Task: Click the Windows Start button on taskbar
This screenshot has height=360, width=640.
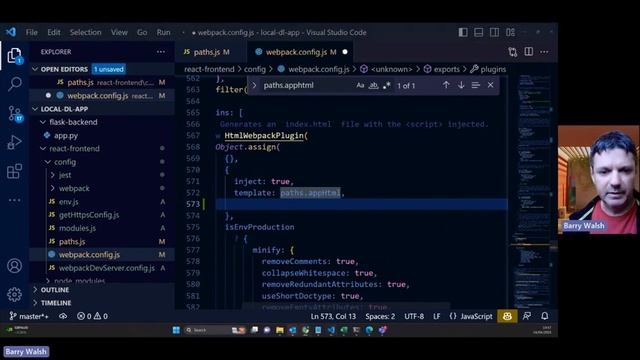Action: (x=176, y=330)
